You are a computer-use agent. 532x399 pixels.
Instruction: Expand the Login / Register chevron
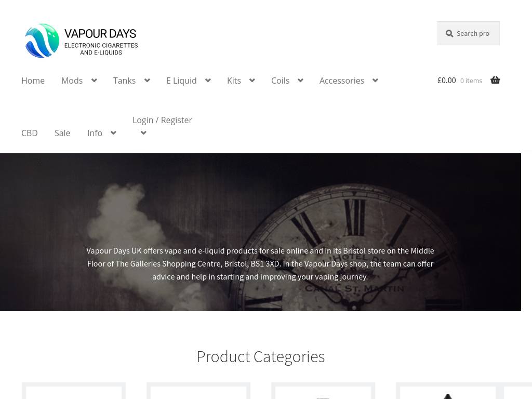coord(143,132)
